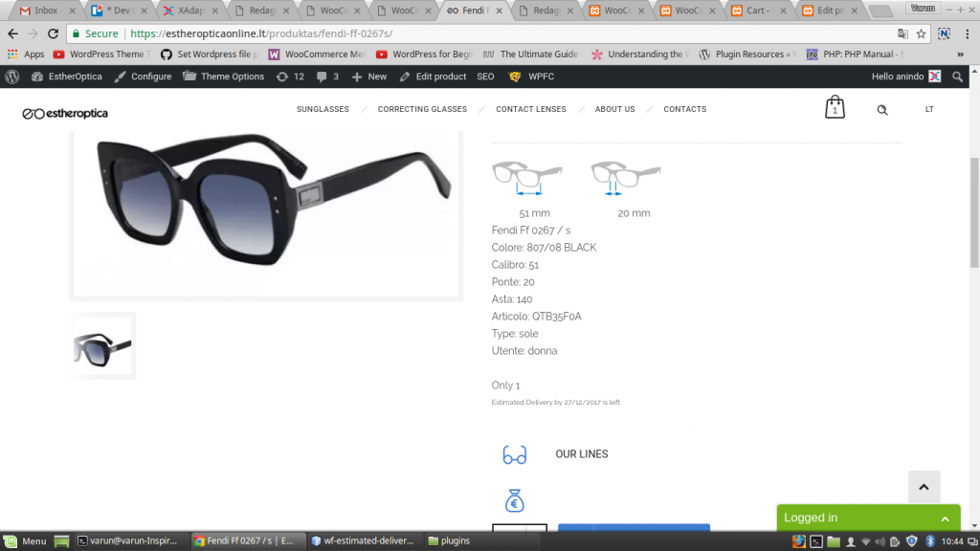Click the Our Lines glasses icon

click(514, 454)
